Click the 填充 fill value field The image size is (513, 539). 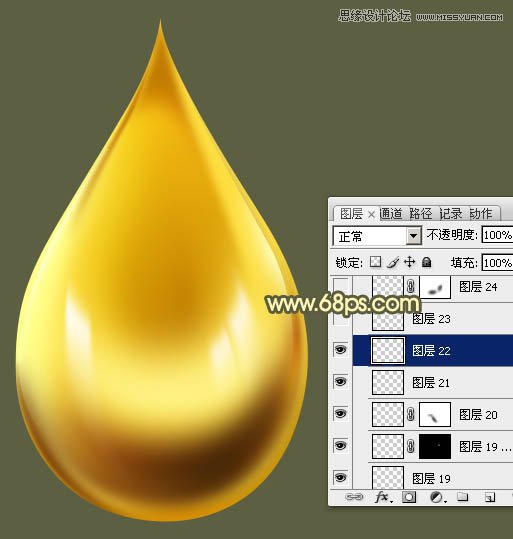497,263
